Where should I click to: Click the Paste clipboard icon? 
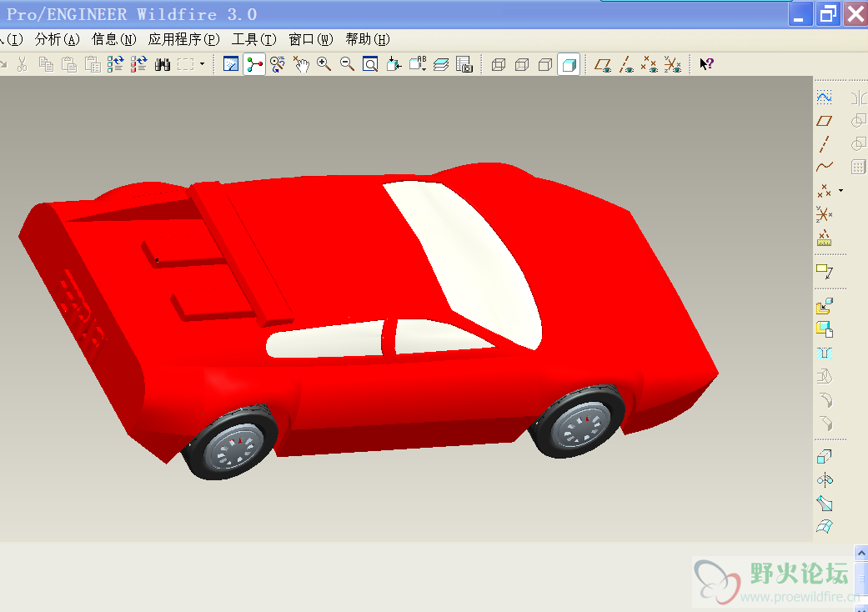pos(69,64)
